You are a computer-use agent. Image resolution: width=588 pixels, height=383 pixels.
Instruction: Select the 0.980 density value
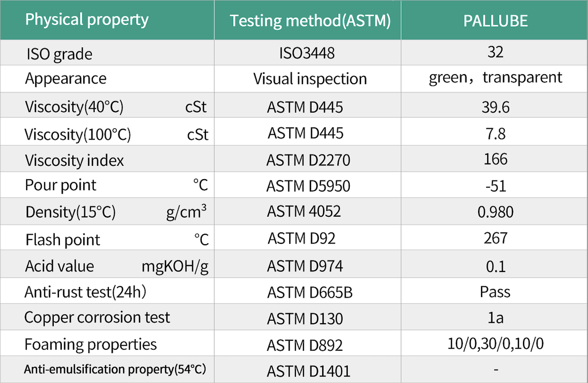(x=495, y=211)
